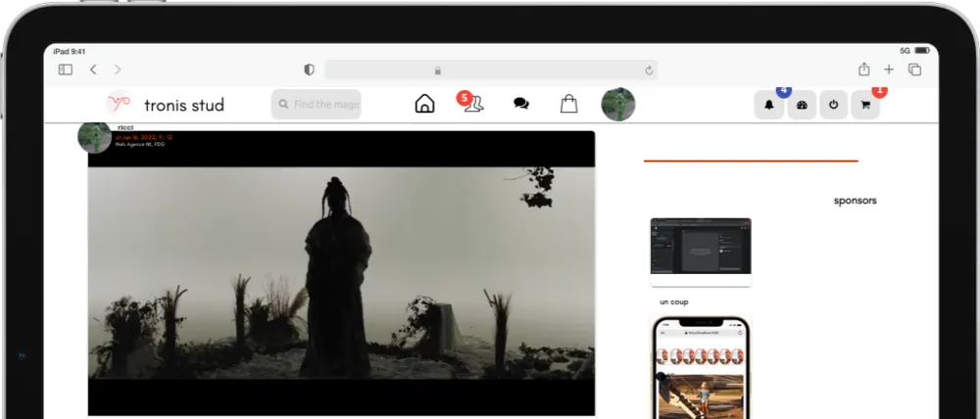Click the power logout button

coord(834,105)
